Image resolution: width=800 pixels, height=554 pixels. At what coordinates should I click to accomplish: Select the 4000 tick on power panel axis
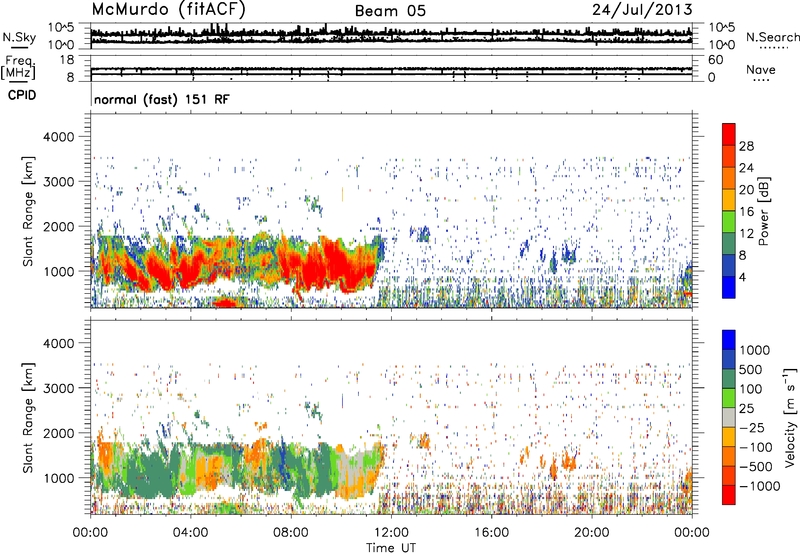[59, 137]
